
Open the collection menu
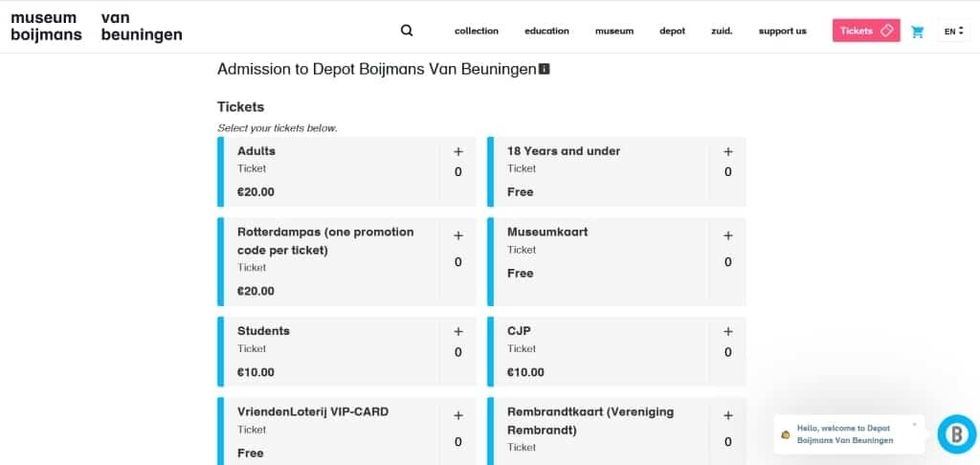[x=476, y=31]
